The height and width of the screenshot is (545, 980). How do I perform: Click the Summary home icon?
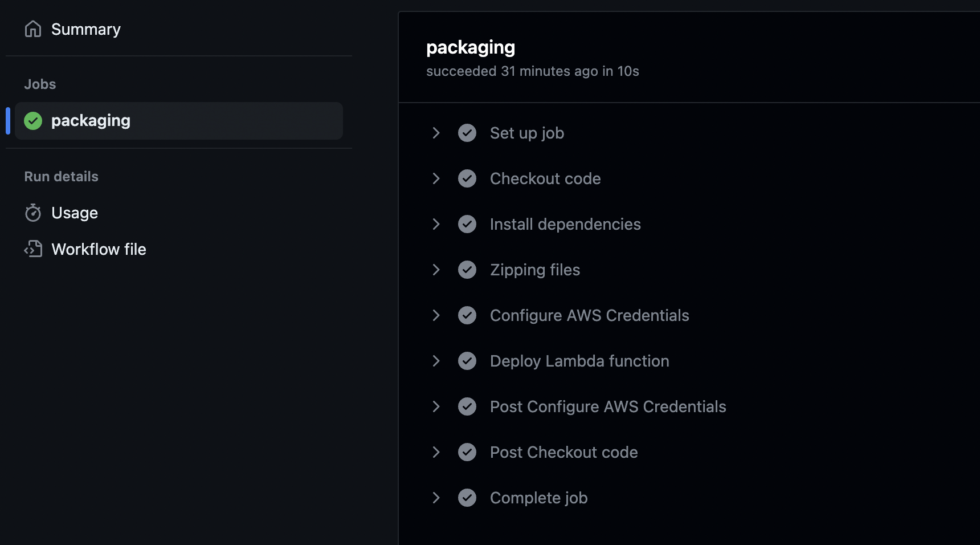click(33, 29)
